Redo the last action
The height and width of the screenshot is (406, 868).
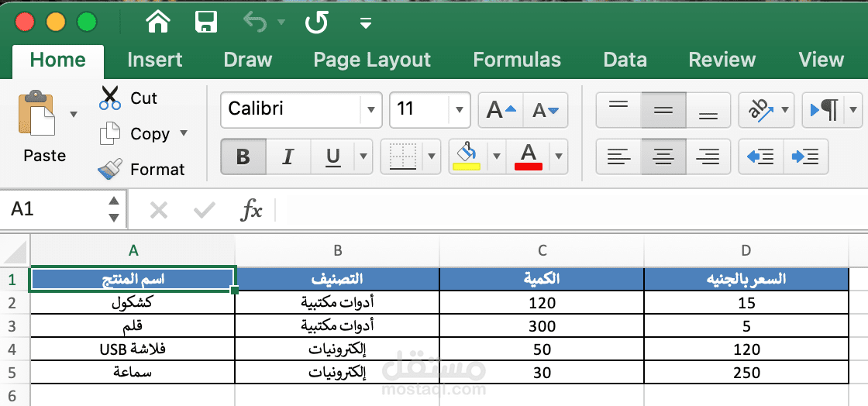coord(317,22)
